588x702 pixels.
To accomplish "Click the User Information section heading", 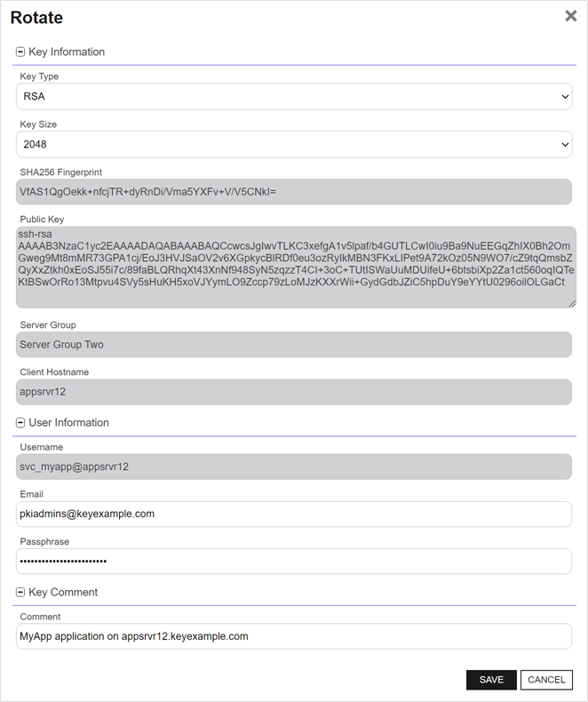I will [x=68, y=423].
